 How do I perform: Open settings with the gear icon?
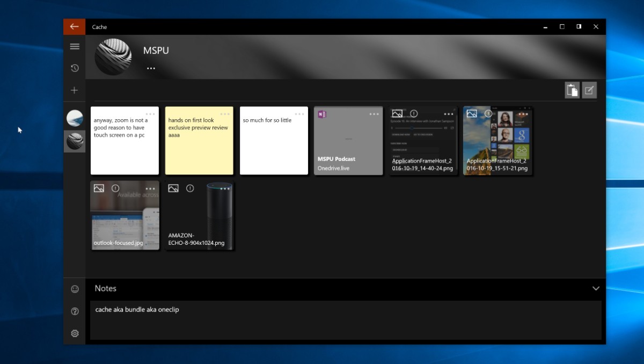click(75, 333)
